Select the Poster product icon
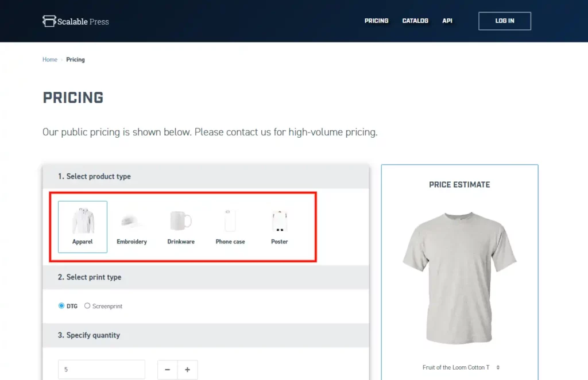Screen dimensions: 588x380 click(279, 222)
